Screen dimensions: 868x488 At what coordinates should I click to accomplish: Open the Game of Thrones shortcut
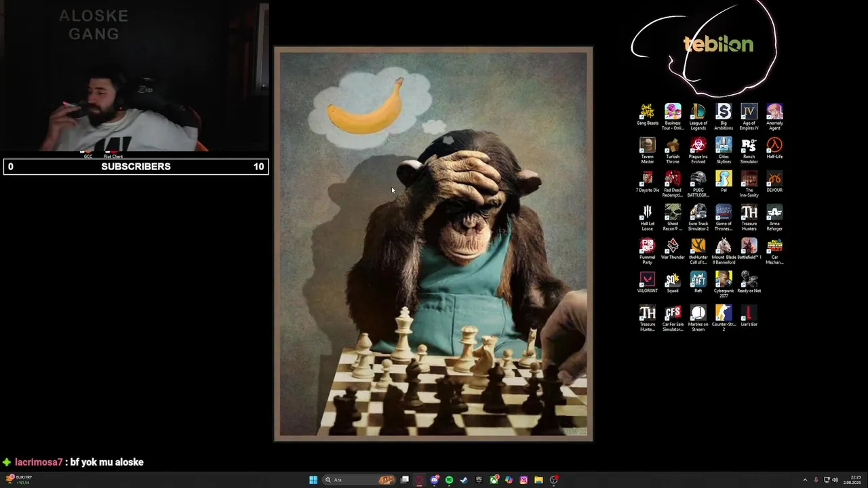click(724, 218)
